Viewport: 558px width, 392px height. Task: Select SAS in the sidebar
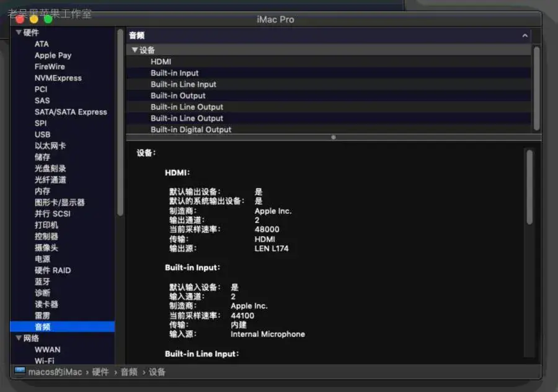(x=42, y=100)
